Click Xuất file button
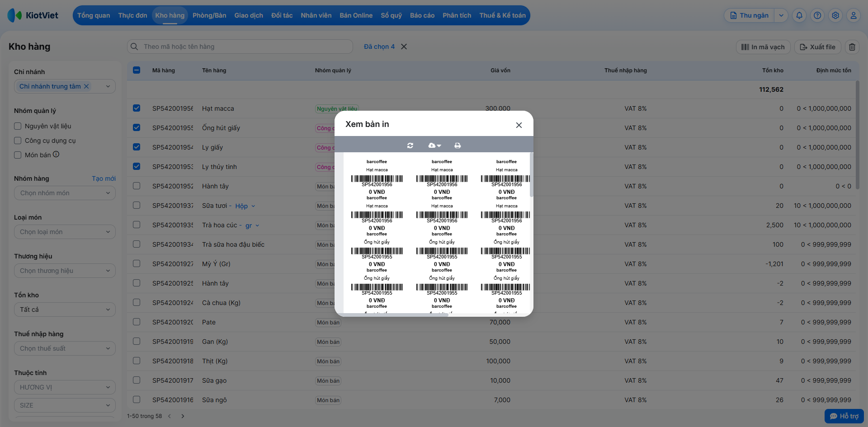Image resolution: width=868 pixels, height=427 pixels. tap(818, 47)
